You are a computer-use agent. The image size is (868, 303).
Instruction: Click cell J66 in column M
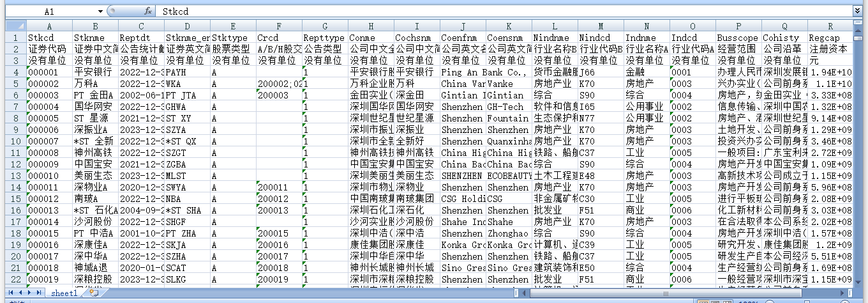pos(600,72)
